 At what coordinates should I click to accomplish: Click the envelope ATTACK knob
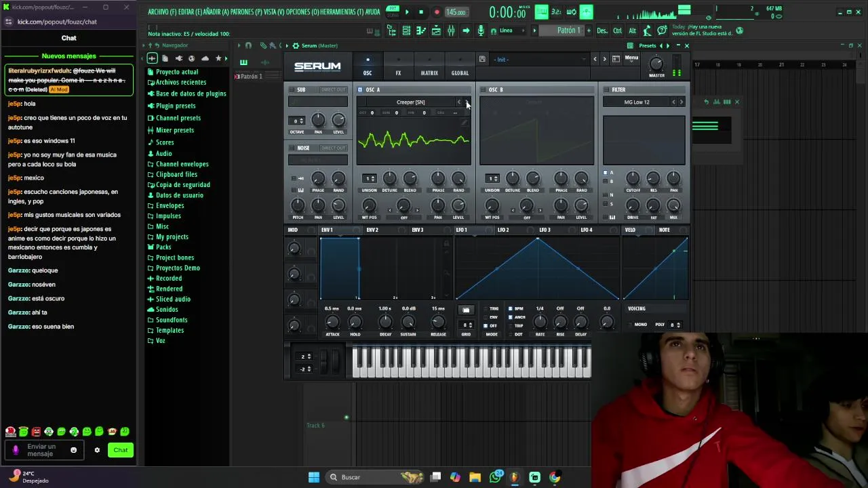(x=332, y=322)
